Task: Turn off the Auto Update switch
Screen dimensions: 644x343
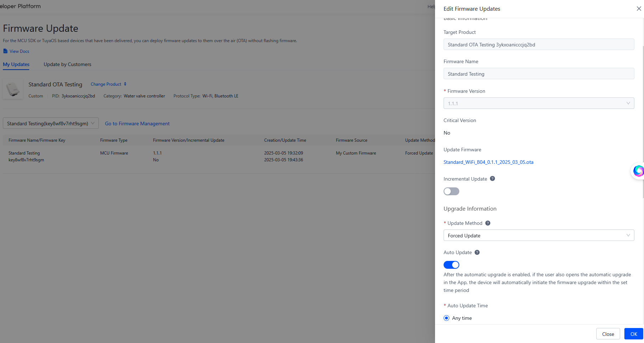Action: [x=451, y=265]
